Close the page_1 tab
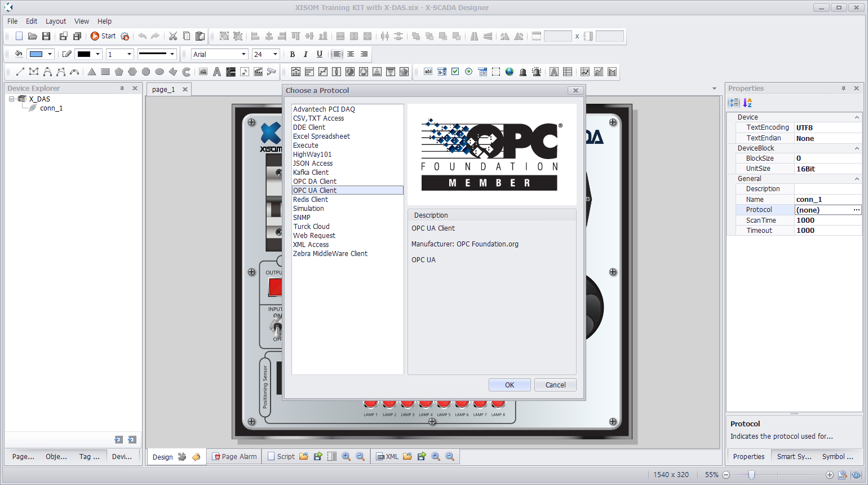The image size is (868, 485). tap(185, 89)
